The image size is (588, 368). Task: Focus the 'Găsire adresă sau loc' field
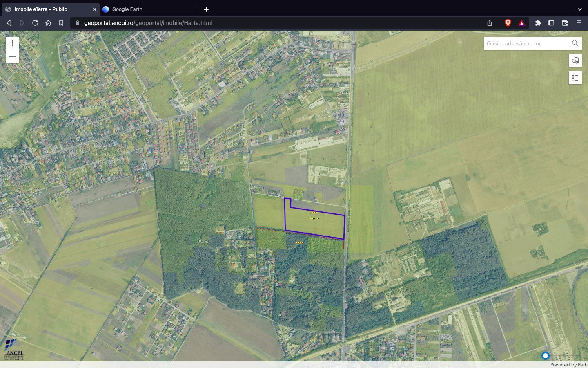pos(526,43)
